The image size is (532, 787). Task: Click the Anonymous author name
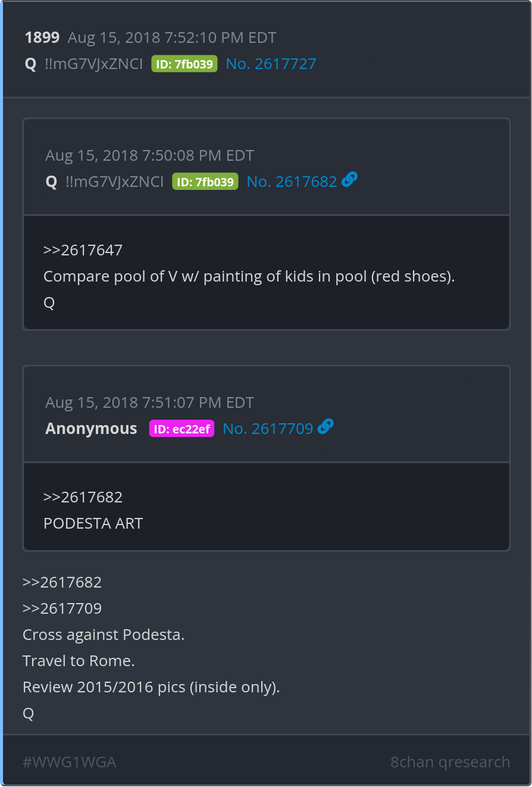tap(91, 429)
